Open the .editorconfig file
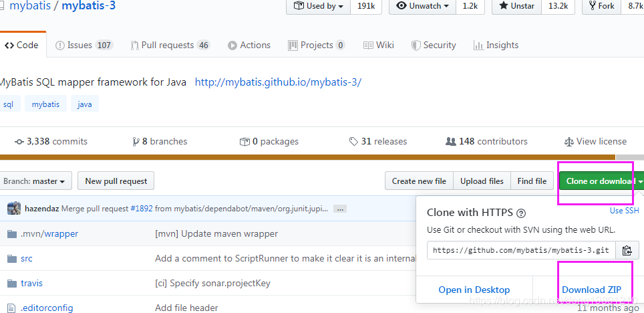Viewport: 644px width, 313px height. (x=47, y=308)
